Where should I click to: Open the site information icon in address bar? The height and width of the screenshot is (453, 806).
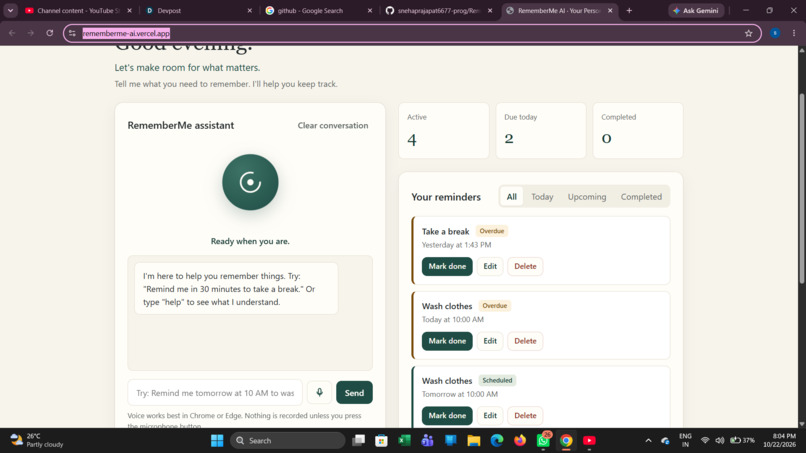point(72,33)
